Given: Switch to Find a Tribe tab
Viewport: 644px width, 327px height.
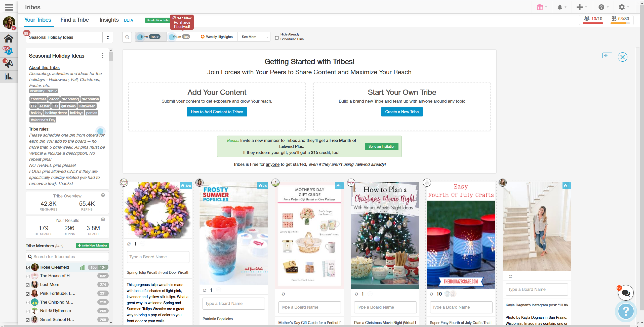Looking at the screenshot, I should pos(74,20).
